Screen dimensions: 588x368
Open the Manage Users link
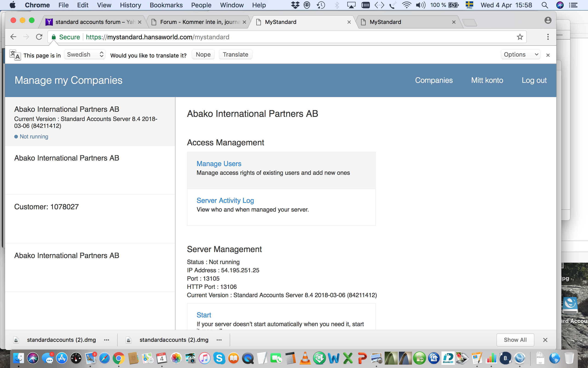pos(219,164)
